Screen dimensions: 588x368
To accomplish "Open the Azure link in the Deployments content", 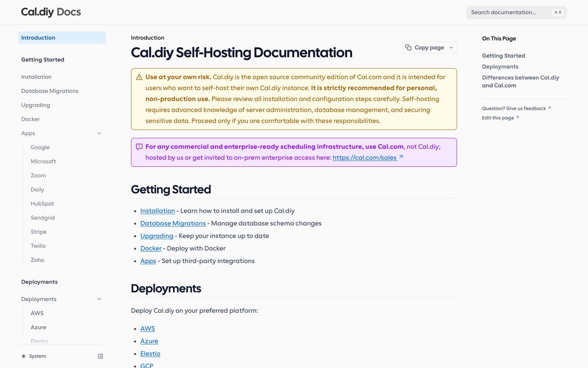I will tap(149, 341).
